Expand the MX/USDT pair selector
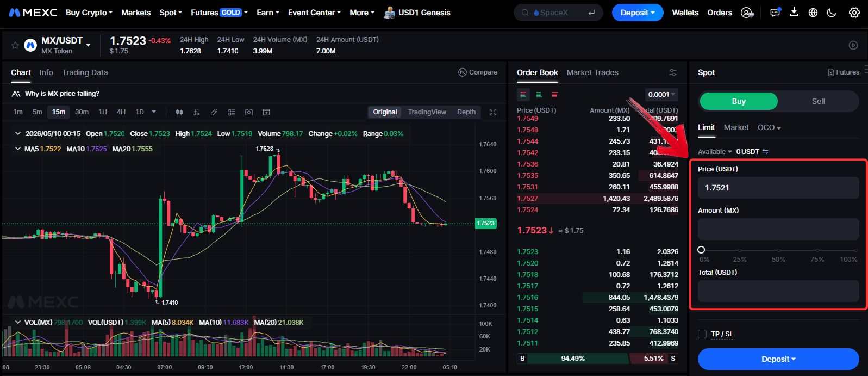 pyautogui.click(x=88, y=45)
